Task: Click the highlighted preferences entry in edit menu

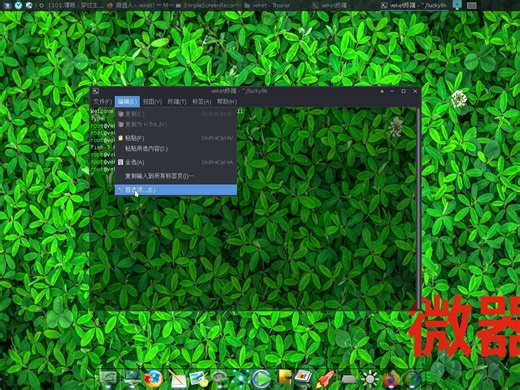Action: tap(176, 190)
